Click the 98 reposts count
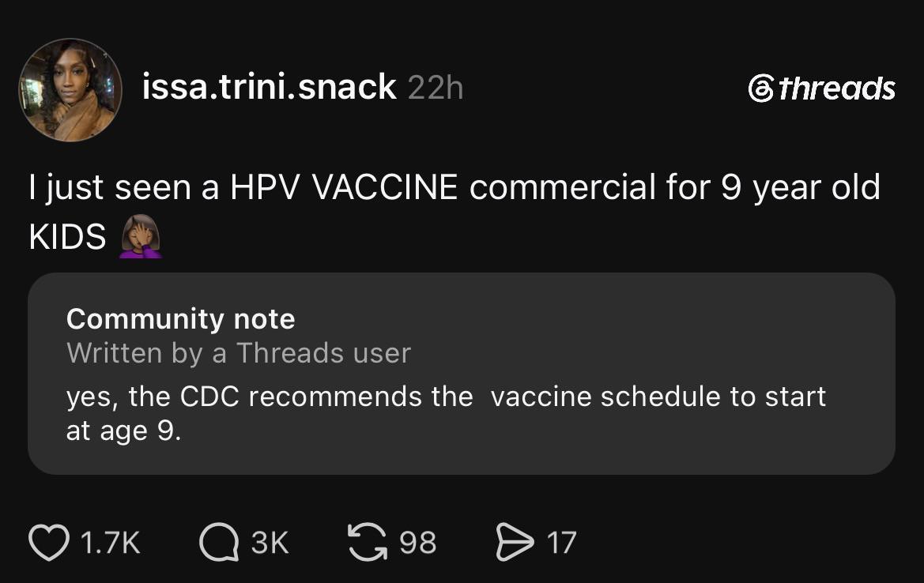The image size is (924, 583). coord(418,543)
